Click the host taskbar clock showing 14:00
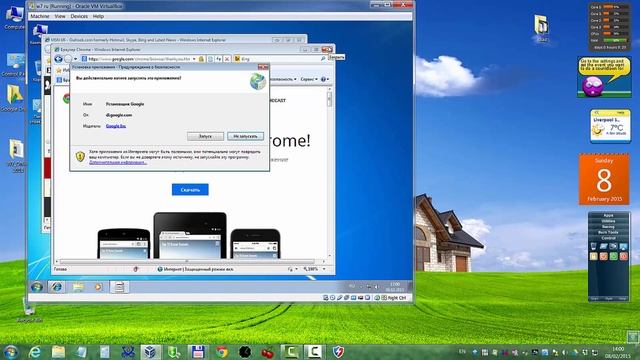Viewport: 640px width, 360px height. click(x=618, y=352)
